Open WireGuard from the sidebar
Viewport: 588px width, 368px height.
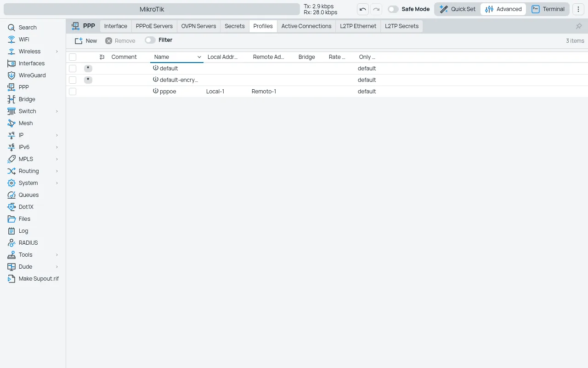click(x=33, y=75)
